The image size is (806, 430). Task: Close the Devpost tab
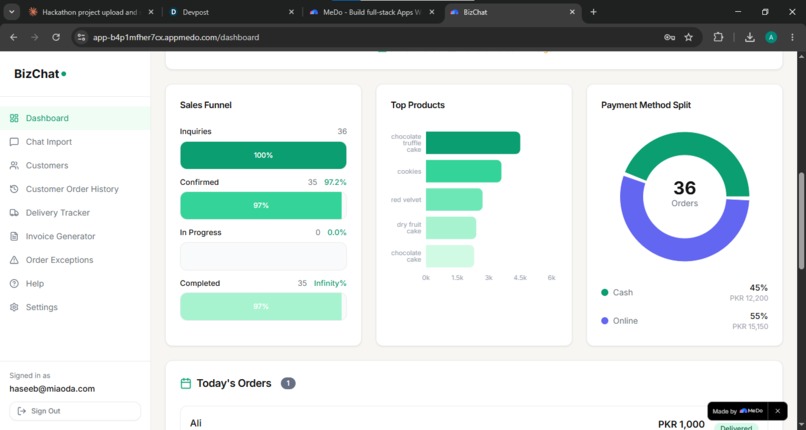click(291, 12)
